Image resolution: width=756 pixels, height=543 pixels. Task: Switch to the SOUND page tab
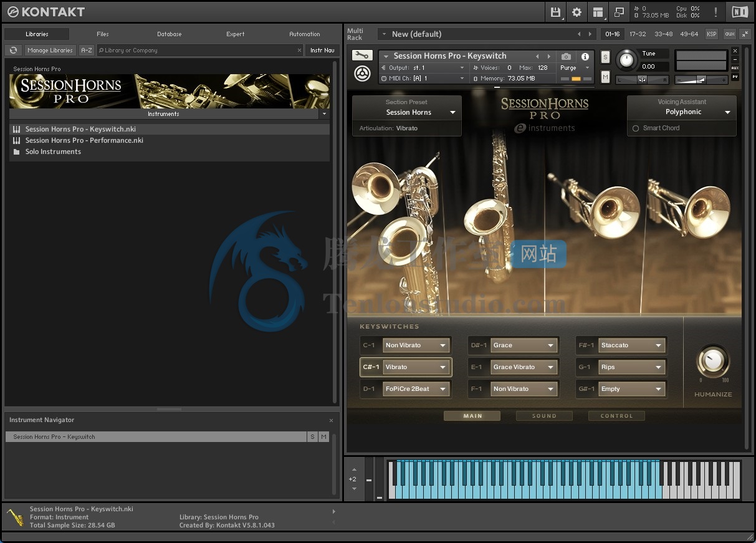[x=544, y=416]
